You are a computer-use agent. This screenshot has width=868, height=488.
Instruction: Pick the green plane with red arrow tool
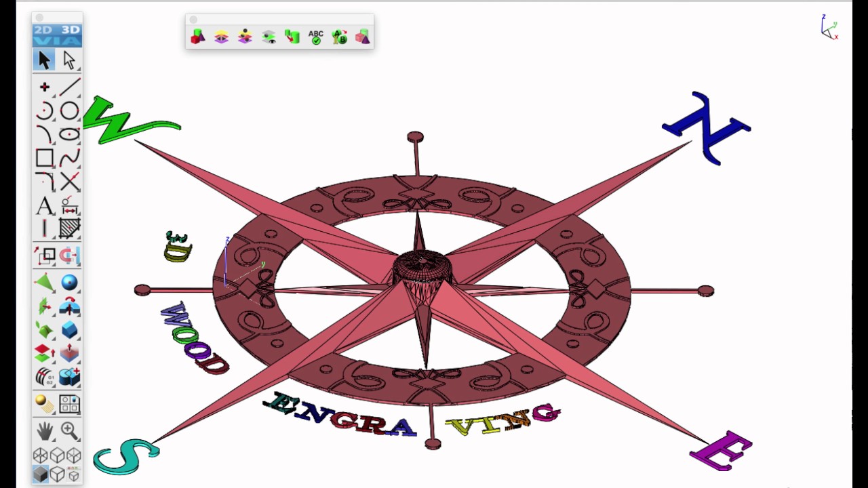click(45, 306)
